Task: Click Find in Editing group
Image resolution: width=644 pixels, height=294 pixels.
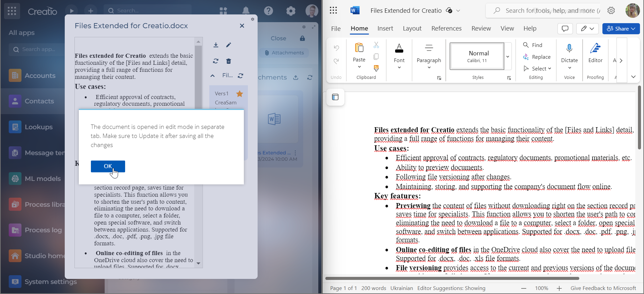Action: 533,45
